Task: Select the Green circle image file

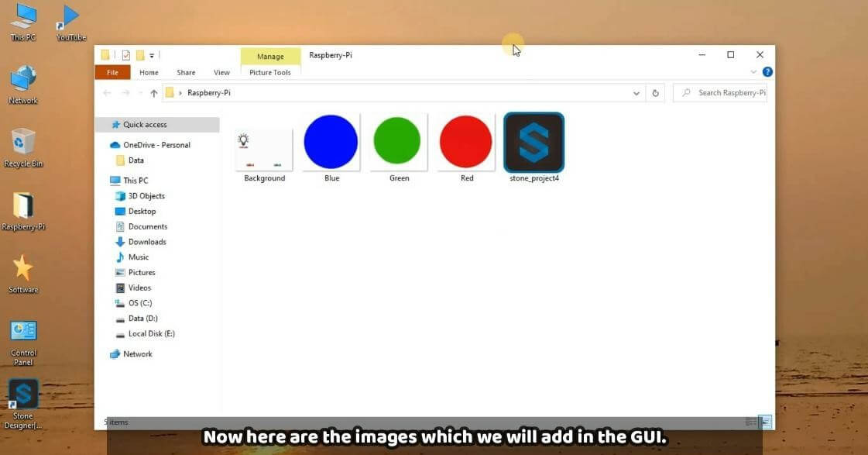Action: (x=399, y=149)
